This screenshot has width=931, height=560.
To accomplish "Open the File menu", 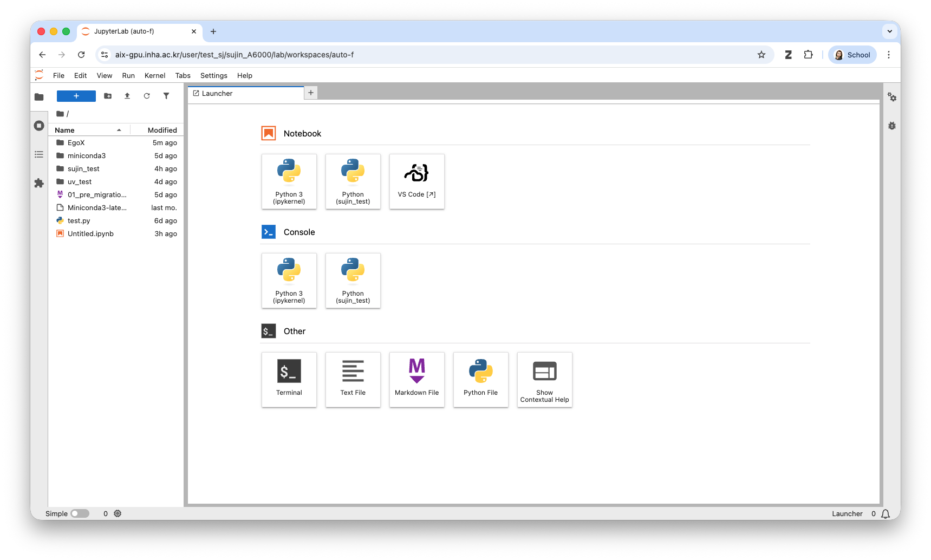I will 58,75.
